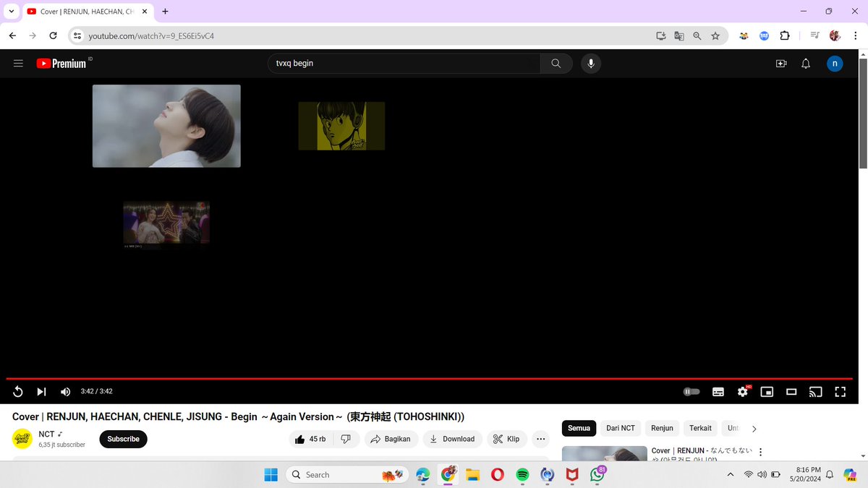Open the site information icon in address bar

tap(78, 35)
